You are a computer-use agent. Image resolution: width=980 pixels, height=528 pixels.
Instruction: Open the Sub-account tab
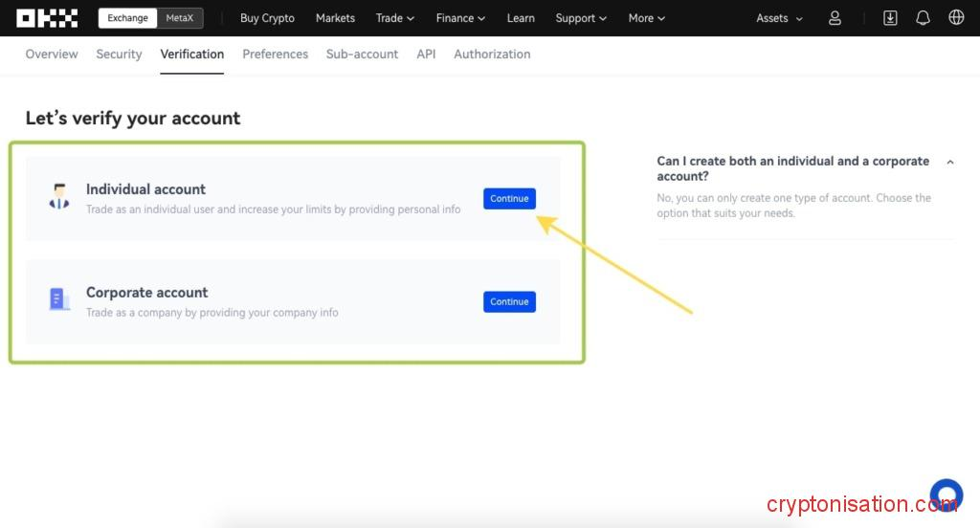click(362, 55)
